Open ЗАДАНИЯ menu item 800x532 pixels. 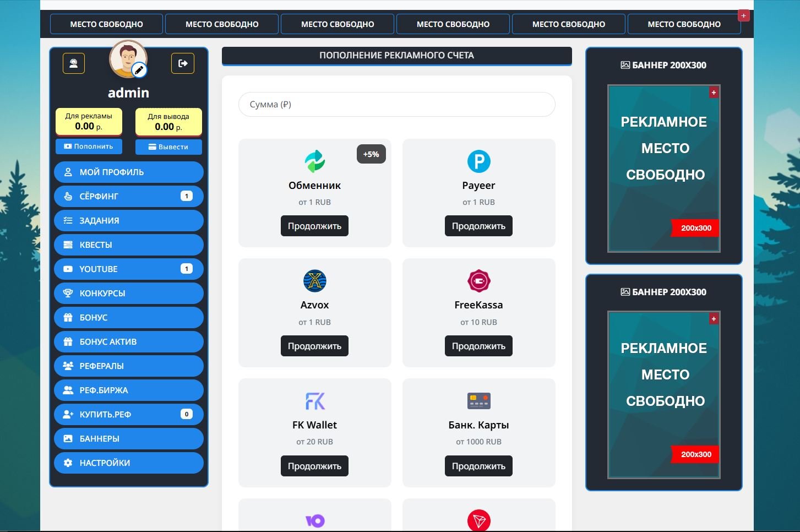(129, 220)
